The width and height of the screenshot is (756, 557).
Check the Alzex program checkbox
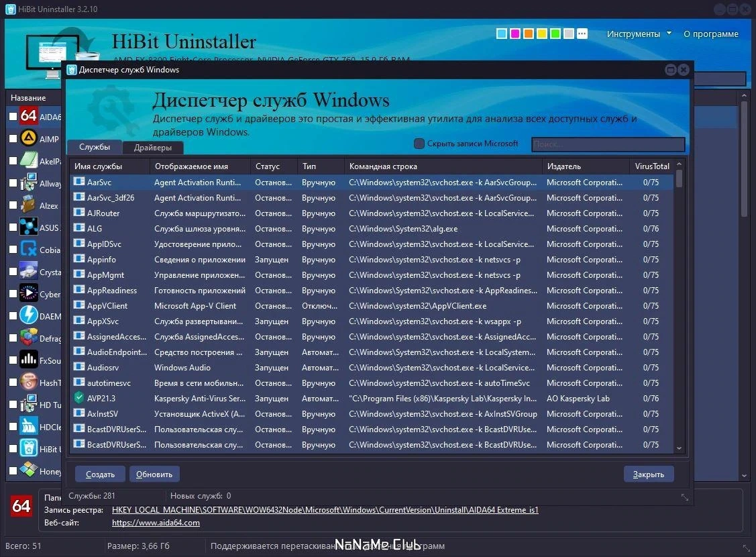13,205
